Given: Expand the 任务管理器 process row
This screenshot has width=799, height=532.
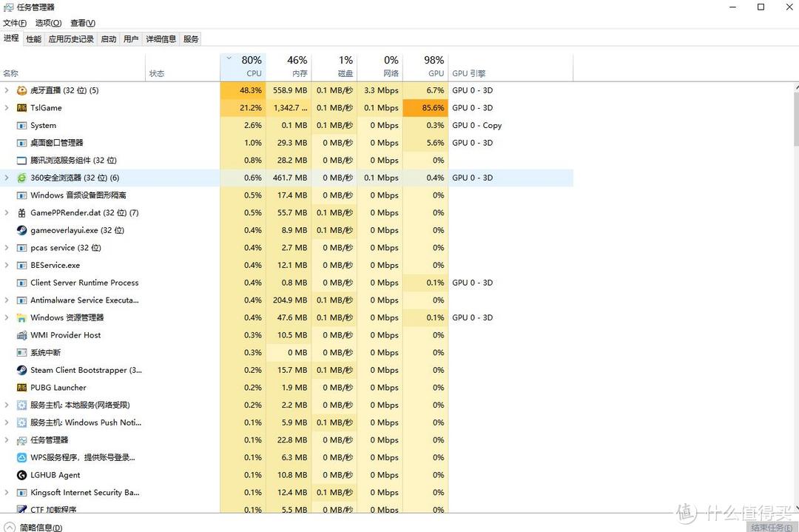Looking at the screenshot, I should [7, 440].
